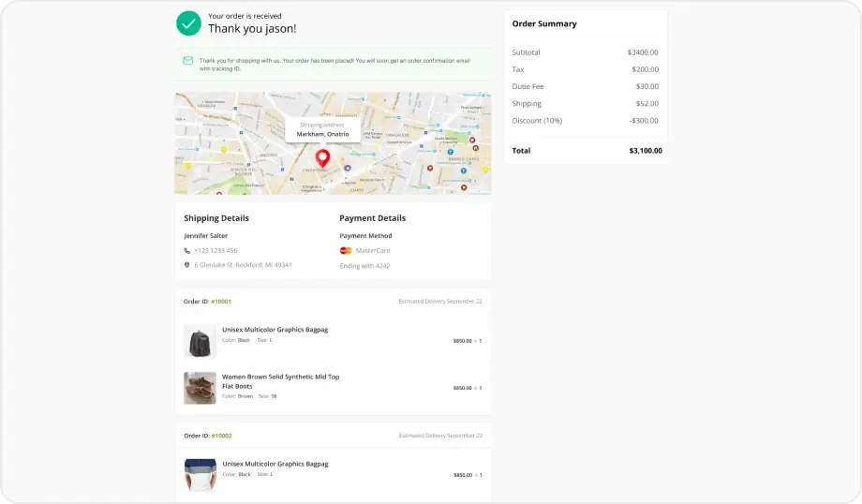862x504 pixels.
Task: Click the black backpack product thumbnail
Action: pos(200,341)
